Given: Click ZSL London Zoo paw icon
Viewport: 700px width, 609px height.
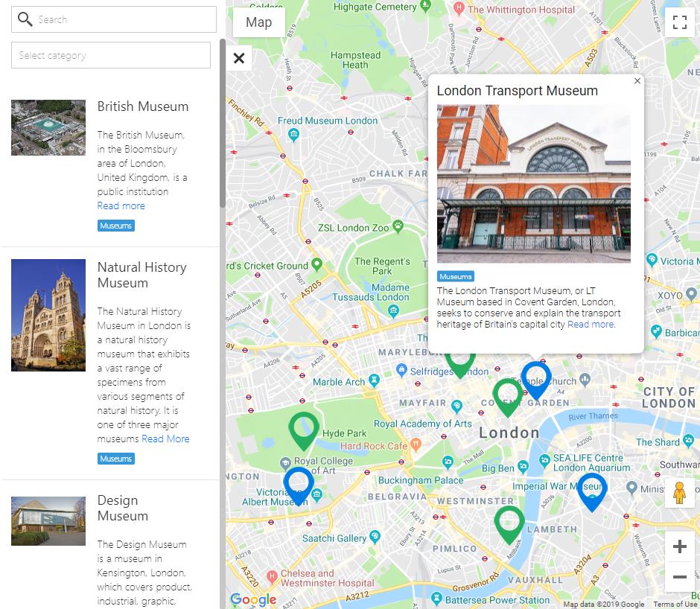Looking at the screenshot, I should tap(398, 226).
